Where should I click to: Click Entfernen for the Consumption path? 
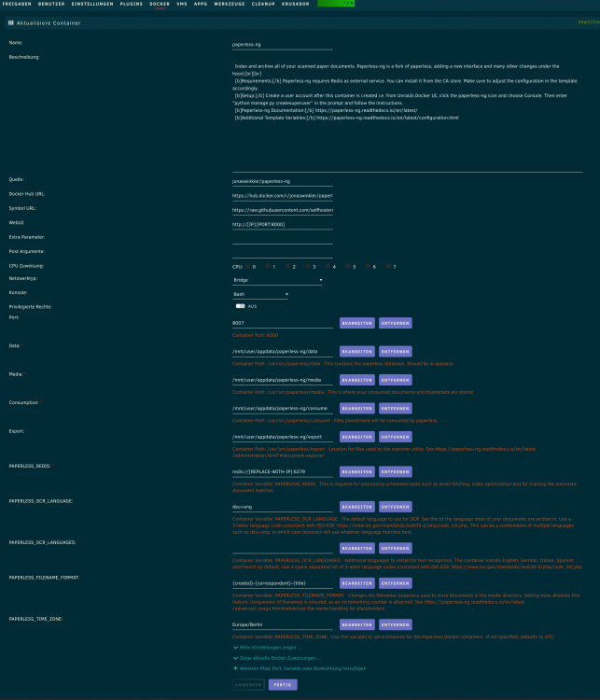point(396,409)
